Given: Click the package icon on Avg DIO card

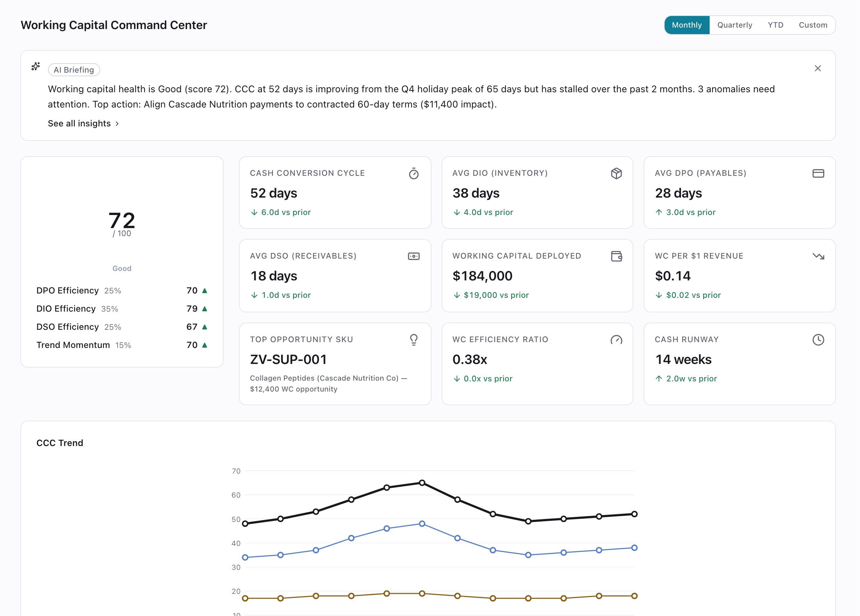Looking at the screenshot, I should (x=616, y=173).
